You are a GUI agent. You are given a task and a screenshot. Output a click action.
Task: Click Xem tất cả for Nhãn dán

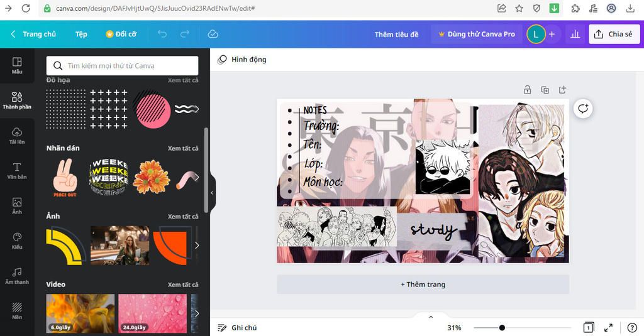(x=183, y=148)
